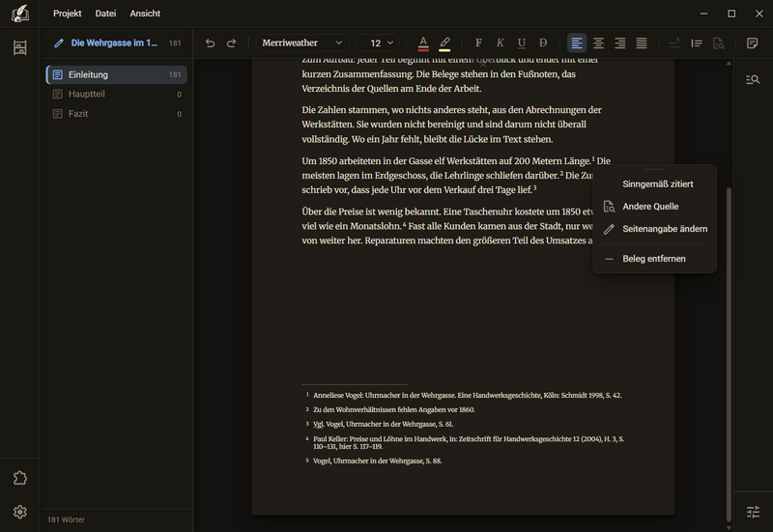
Task: Click footnote 1 'Anneliese Vogel' text
Action: (x=467, y=395)
